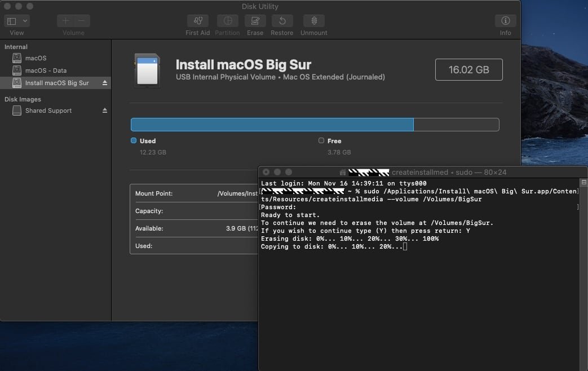
Task: Select the macOS volume in sidebar
Action: [55, 58]
